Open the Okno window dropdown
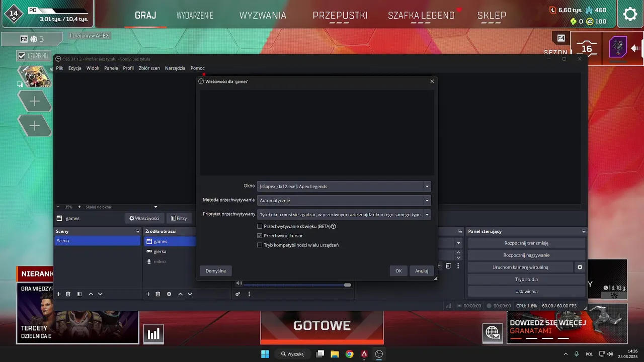Screen dimensions: 644x362 tap(344, 187)
